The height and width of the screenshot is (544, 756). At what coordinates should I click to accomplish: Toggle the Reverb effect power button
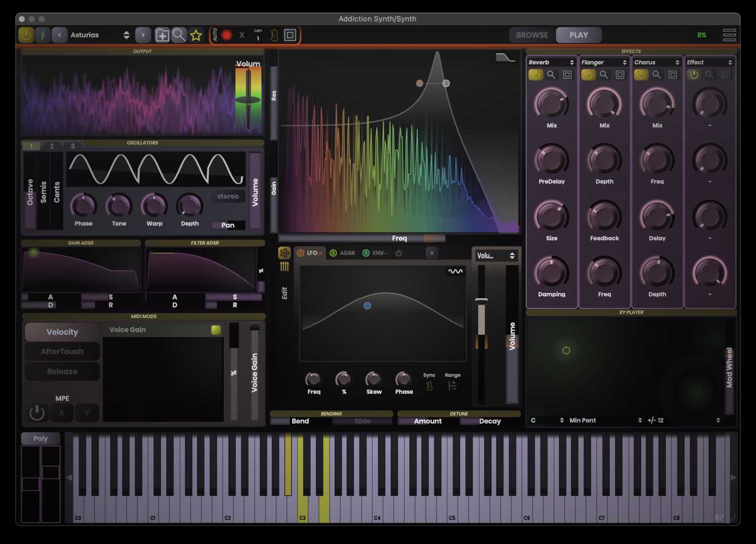(x=535, y=75)
